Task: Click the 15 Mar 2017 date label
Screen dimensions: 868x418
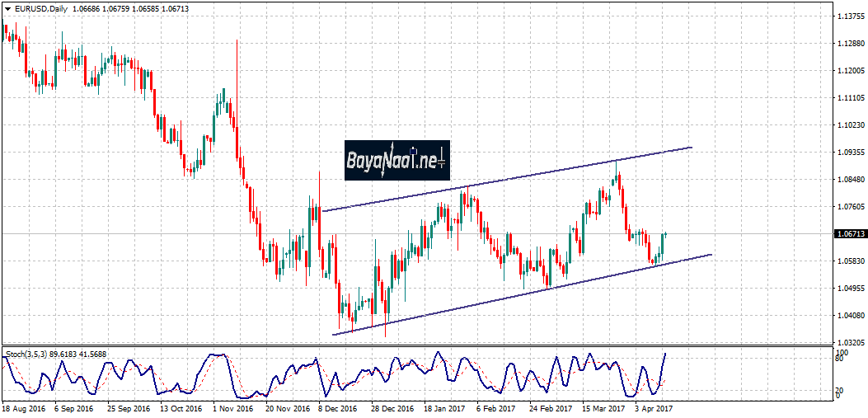Action: point(602,408)
